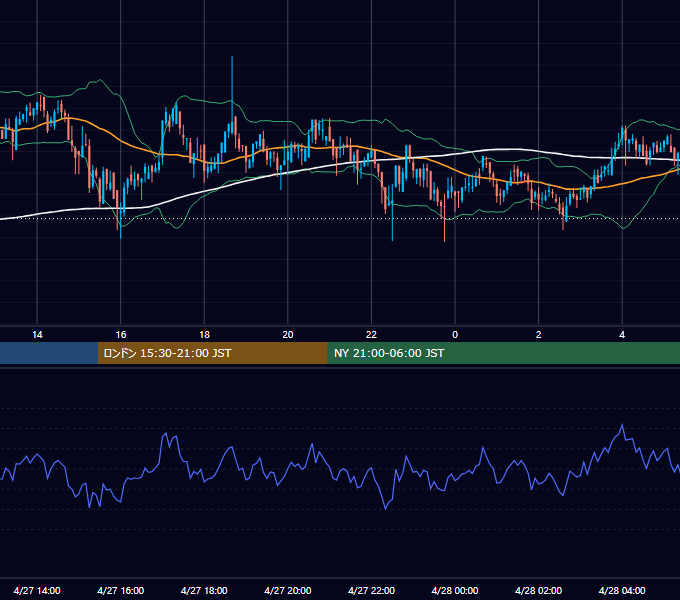
Task: Click the 4/28 00:00 time label
Action: (x=455, y=590)
